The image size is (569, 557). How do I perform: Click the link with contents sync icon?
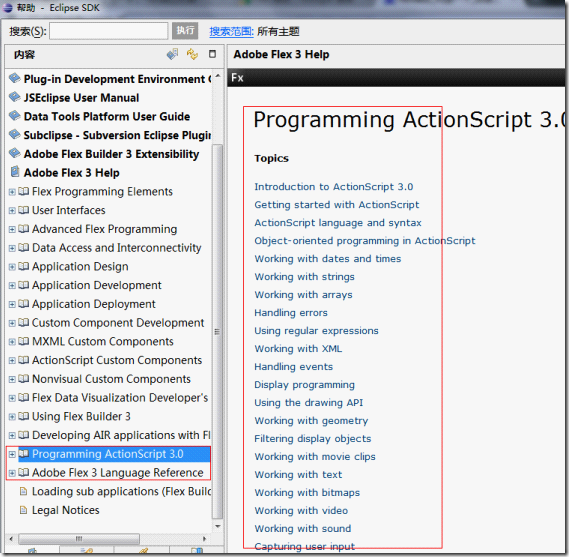(192, 54)
